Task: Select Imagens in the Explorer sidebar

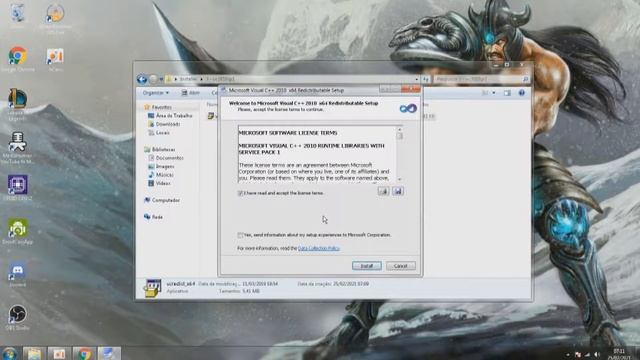Action: point(161,167)
